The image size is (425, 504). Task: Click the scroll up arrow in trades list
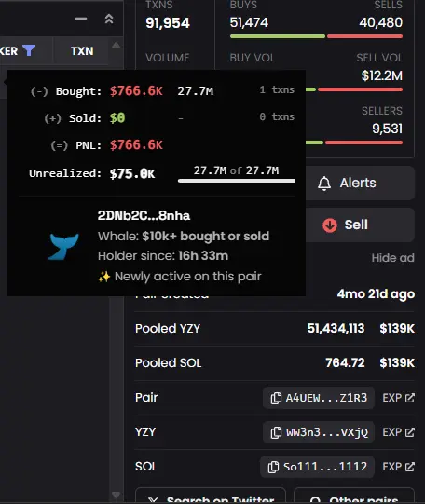tap(117, 46)
